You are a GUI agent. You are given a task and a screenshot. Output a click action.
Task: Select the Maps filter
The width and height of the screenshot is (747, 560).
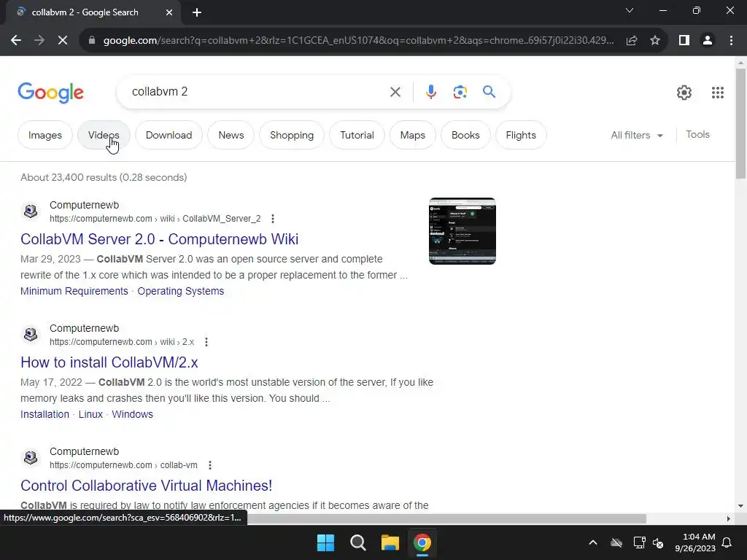coord(413,135)
